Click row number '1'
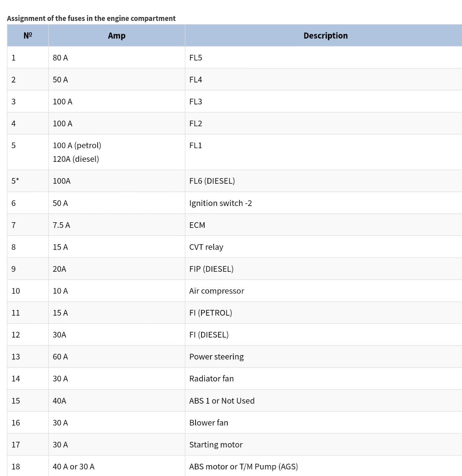Viewport: 462px width, 476px height. 28,57
